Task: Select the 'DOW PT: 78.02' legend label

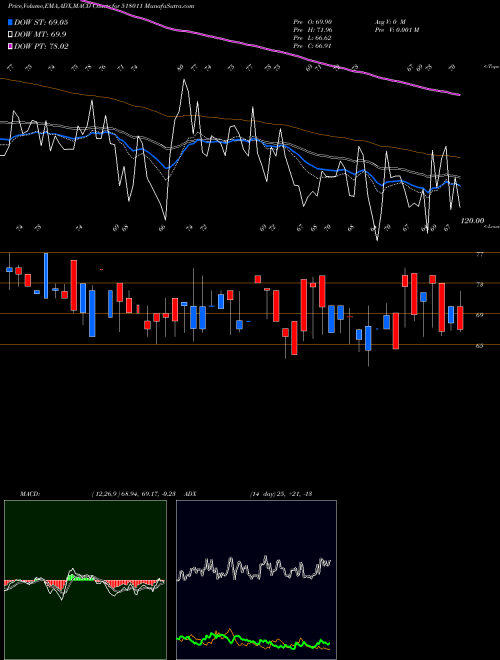Action: point(41,47)
